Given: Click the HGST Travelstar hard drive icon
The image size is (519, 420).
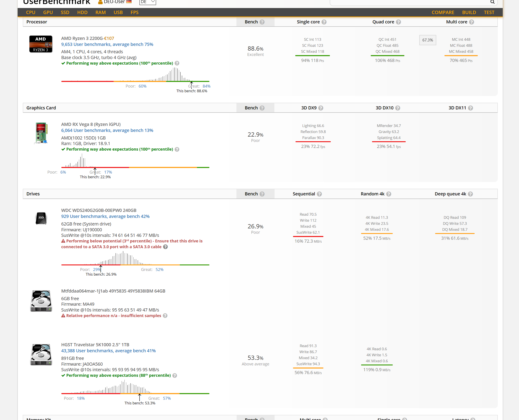Looking at the screenshot, I should [41, 354].
